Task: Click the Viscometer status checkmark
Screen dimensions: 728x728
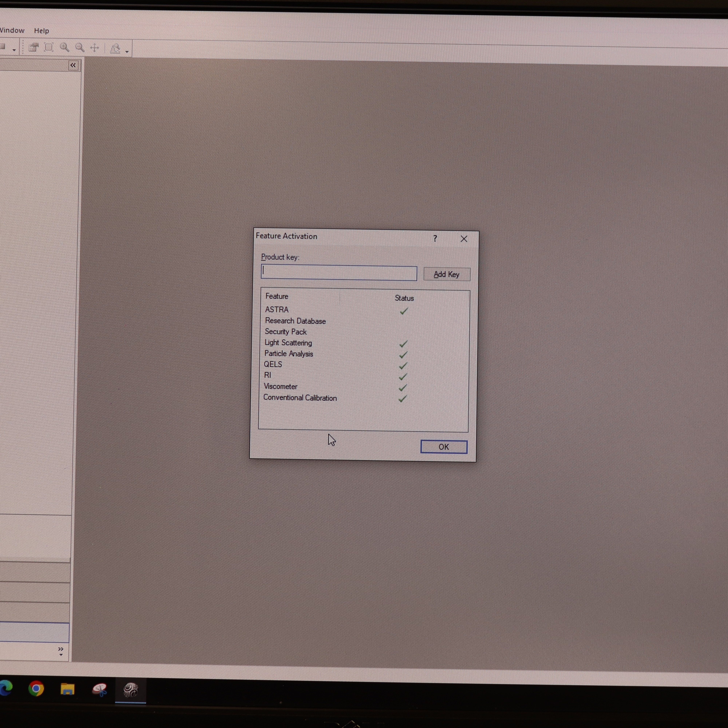Action: tap(402, 388)
